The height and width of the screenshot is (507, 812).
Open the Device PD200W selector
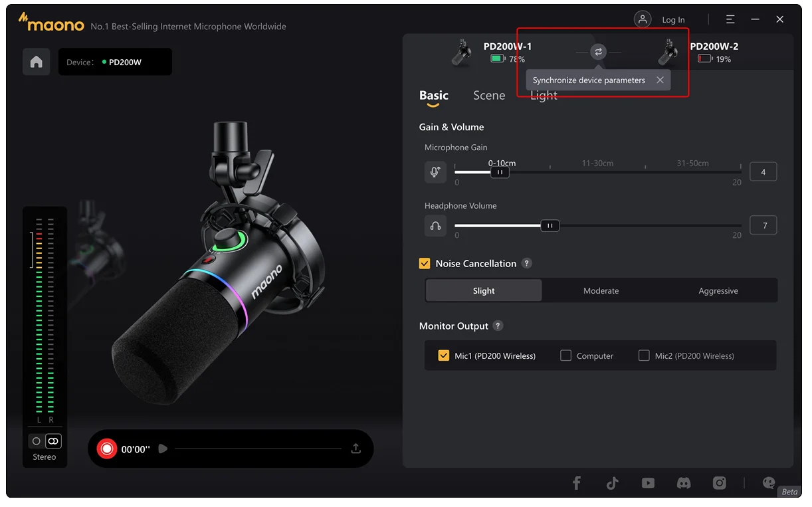pos(115,62)
